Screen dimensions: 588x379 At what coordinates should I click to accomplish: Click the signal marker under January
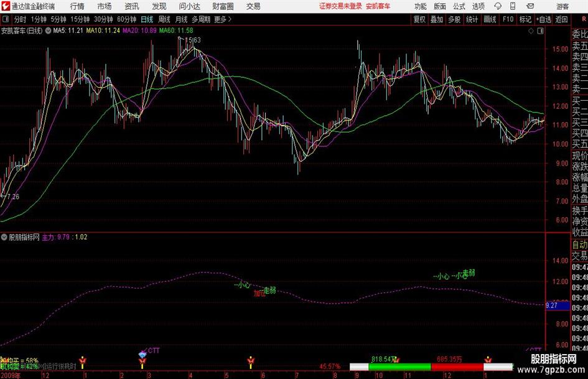(82, 362)
